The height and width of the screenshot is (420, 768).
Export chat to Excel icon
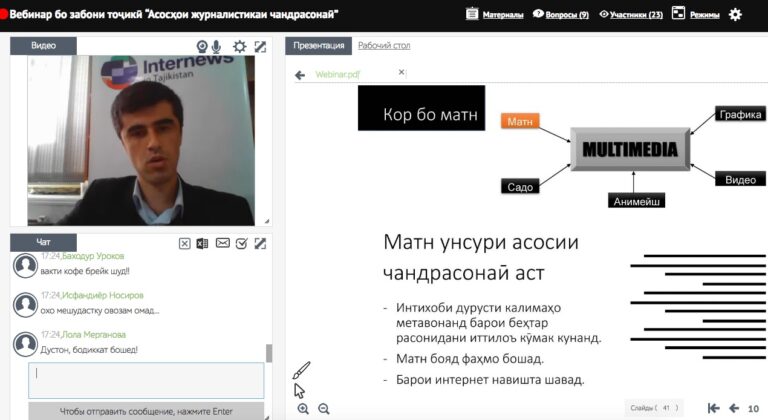[x=202, y=243]
